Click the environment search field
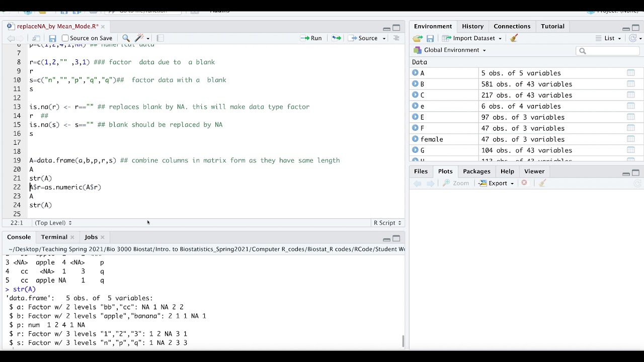The width and height of the screenshot is (644, 362). point(608,50)
